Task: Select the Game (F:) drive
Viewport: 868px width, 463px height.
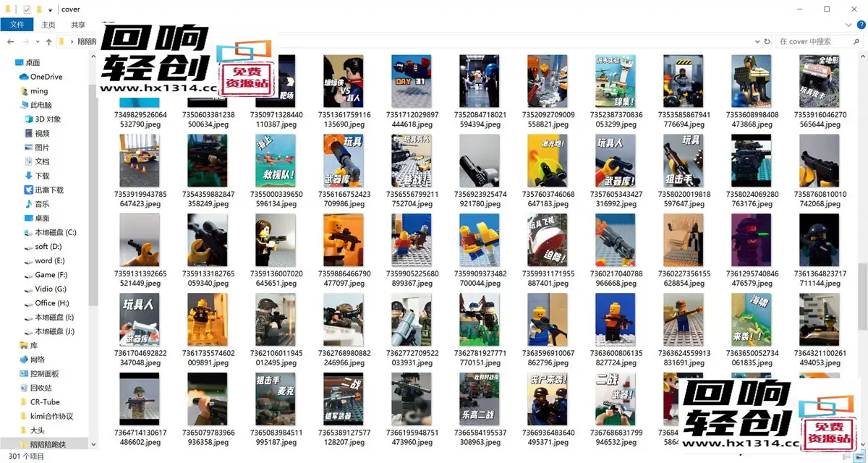Action: tap(51, 275)
